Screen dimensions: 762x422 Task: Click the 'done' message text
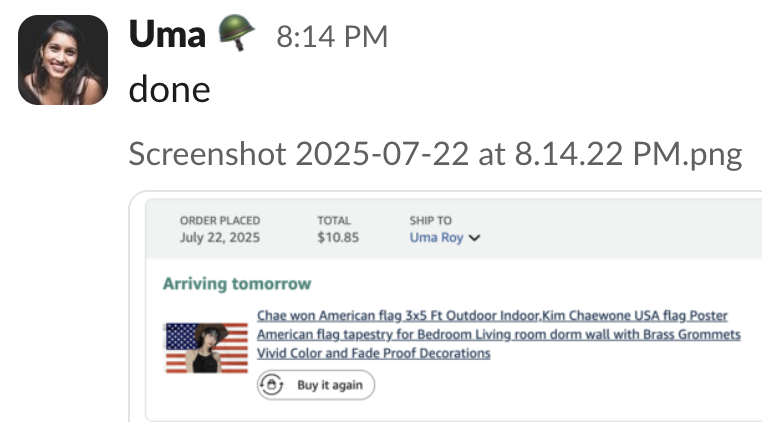point(170,89)
